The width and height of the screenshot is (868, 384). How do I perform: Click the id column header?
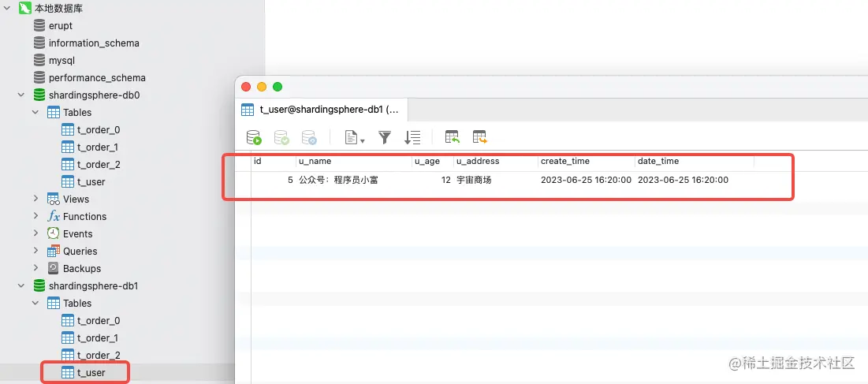pyautogui.click(x=274, y=162)
